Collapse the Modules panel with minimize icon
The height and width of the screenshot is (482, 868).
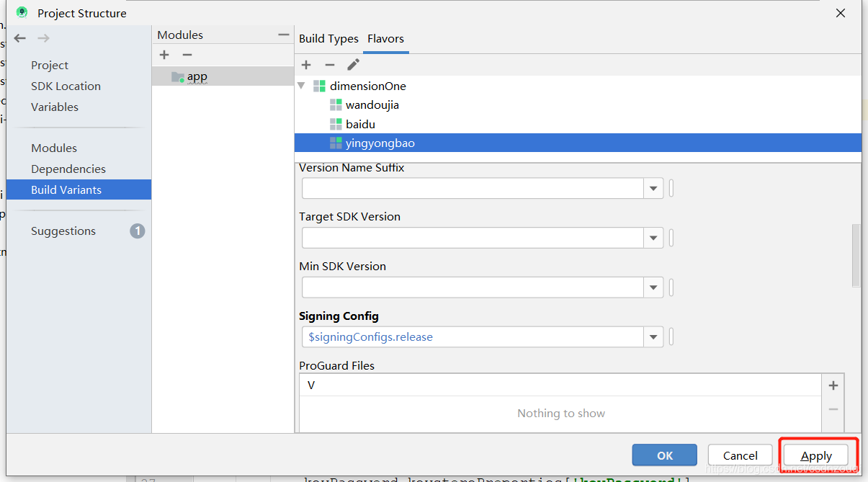coord(284,35)
